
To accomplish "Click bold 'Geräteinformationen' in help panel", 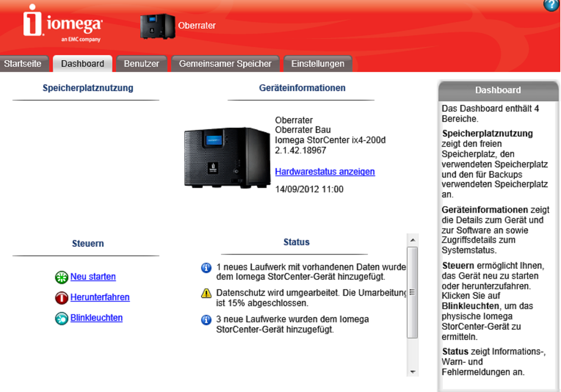I will tap(485, 210).
